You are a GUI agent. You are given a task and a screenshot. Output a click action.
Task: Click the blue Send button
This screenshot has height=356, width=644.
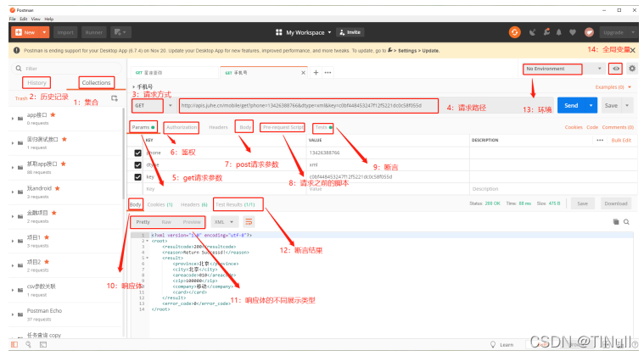point(571,105)
